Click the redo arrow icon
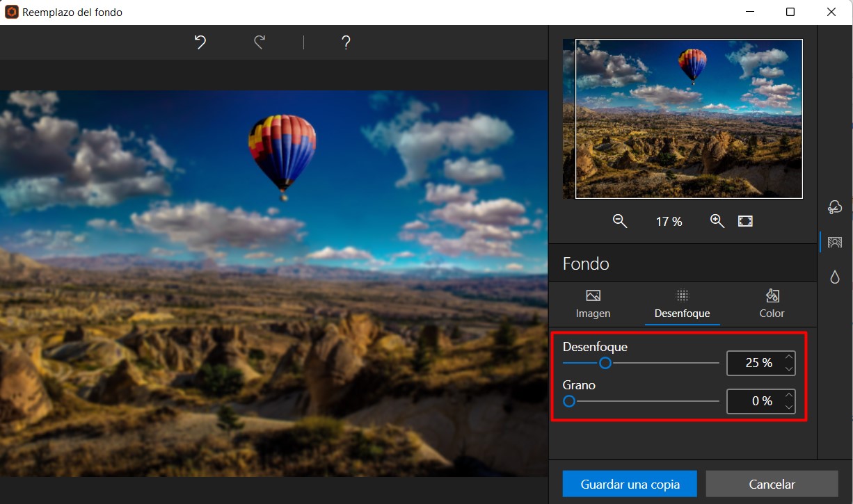Screen dimensions: 853x504 tap(260, 42)
